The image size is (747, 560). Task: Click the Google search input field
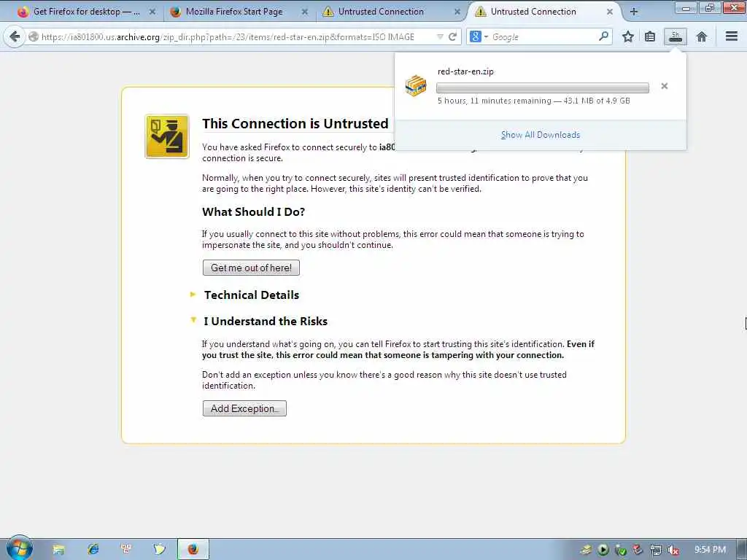pyautogui.click(x=543, y=36)
